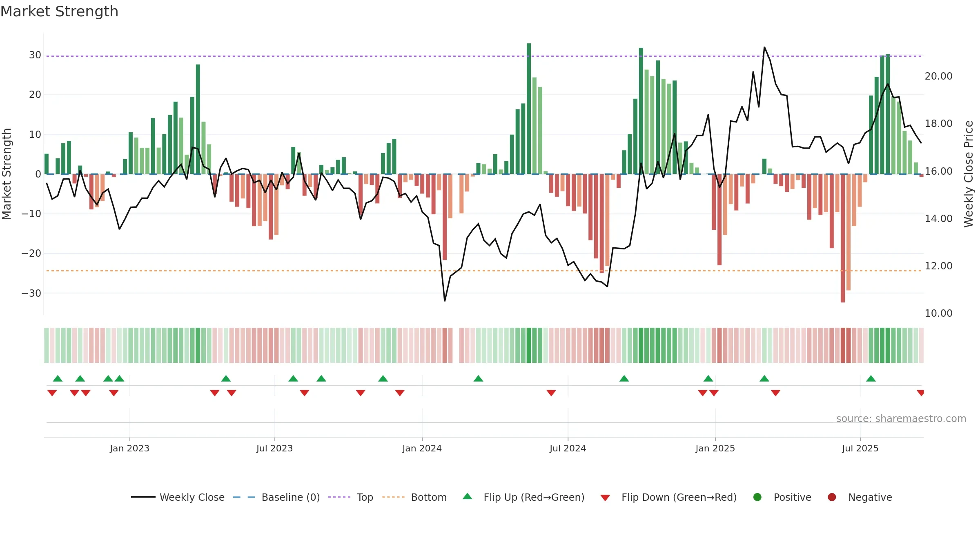
Task: Click the red Negative circle in the legend
Action: pyautogui.click(x=832, y=497)
